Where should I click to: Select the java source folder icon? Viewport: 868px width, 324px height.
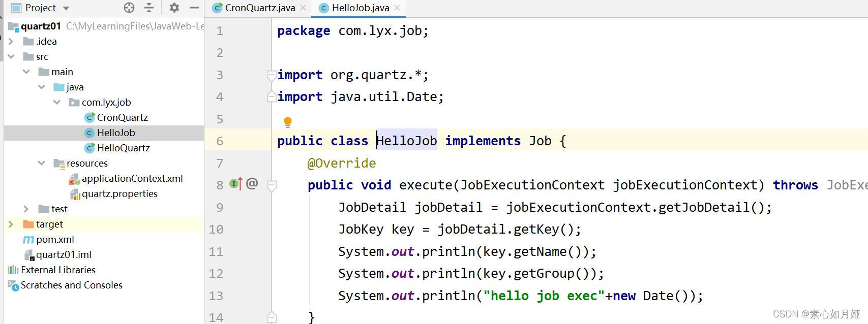click(x=59, y=87)
